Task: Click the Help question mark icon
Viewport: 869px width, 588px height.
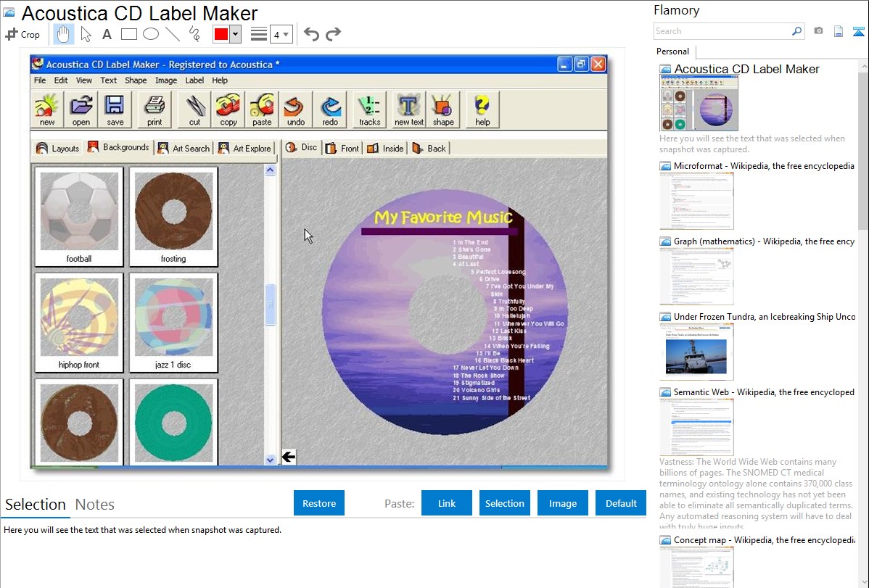Action: coord(482,109)
